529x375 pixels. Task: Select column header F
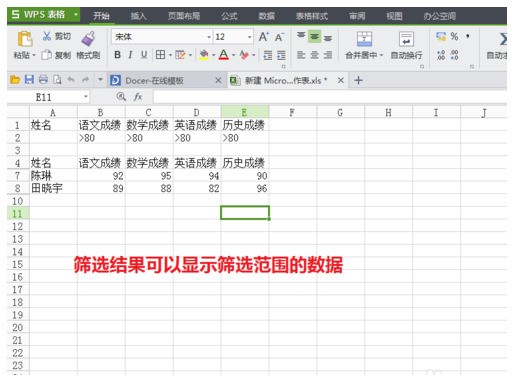293,113
